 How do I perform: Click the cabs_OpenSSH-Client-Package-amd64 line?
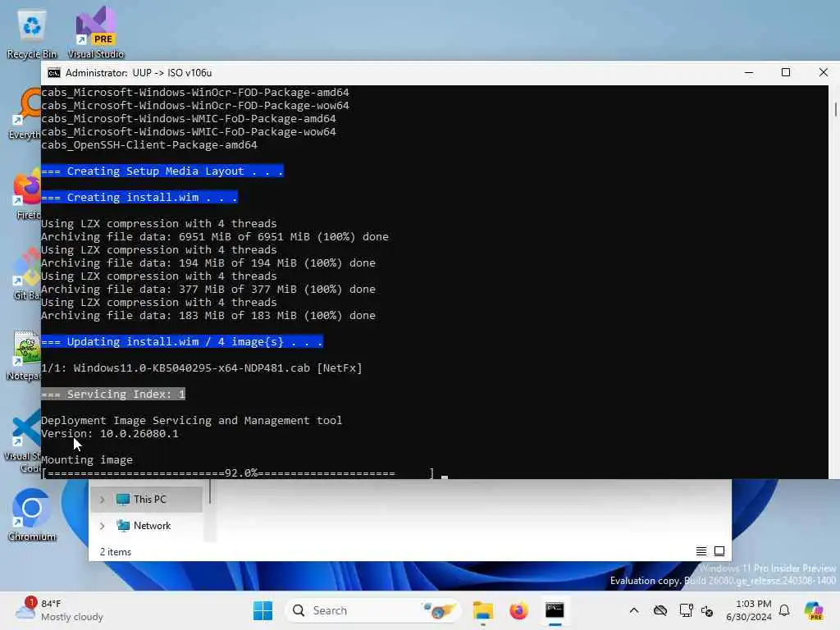[149, 144]
